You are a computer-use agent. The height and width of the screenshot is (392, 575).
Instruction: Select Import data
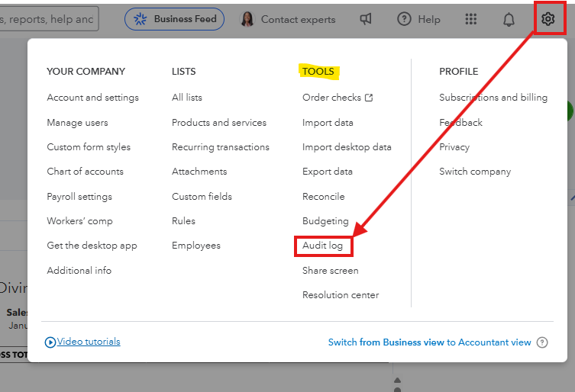click(328, 123)
